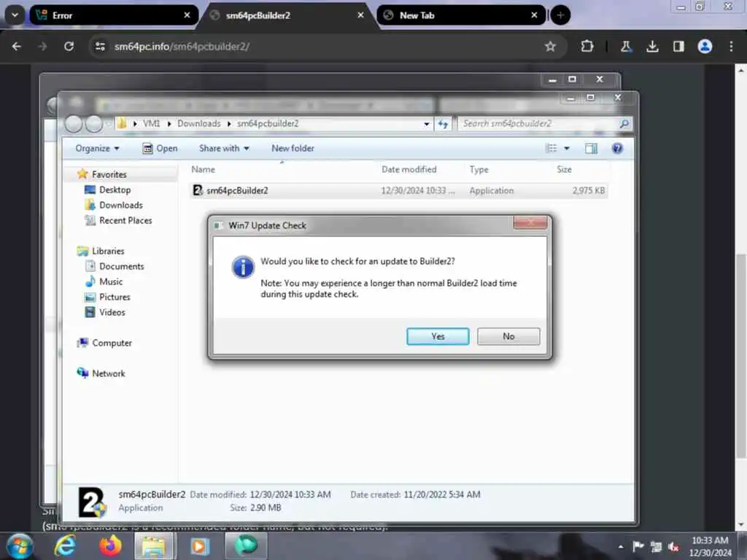Go back in Explorer

[74, 124]
